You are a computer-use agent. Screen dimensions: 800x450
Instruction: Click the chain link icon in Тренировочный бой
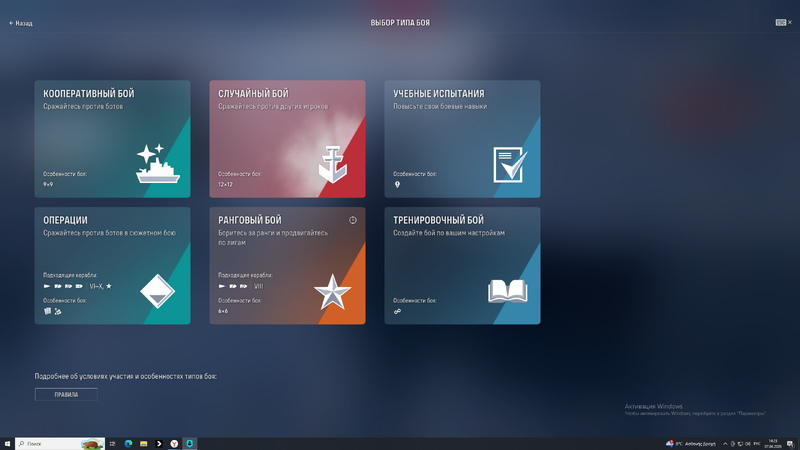(397, 311)
